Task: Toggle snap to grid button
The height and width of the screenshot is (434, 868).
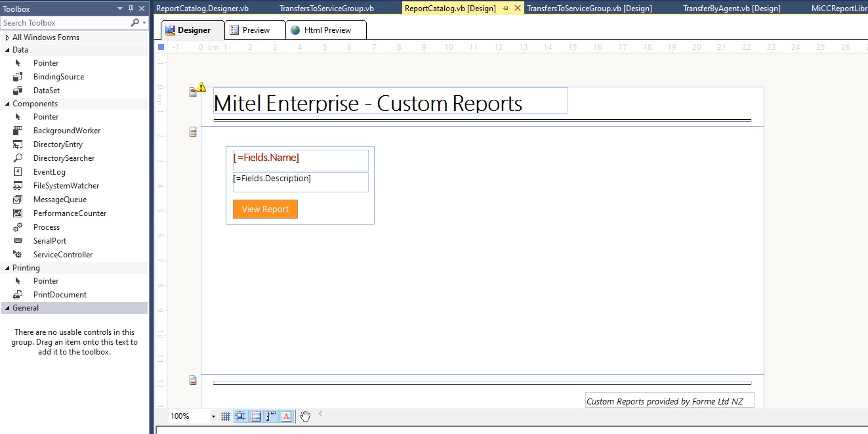Action: coord(241,416)
